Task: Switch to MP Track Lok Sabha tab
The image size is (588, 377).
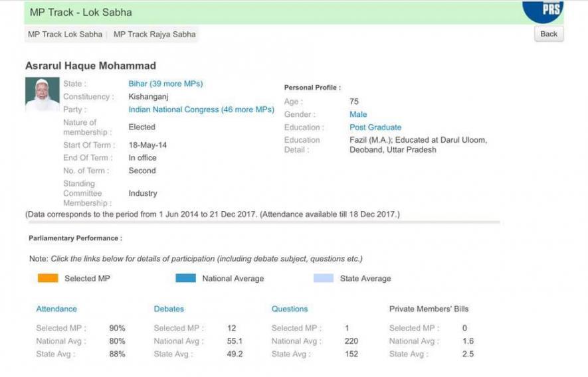Action: (x=65, y=34)
